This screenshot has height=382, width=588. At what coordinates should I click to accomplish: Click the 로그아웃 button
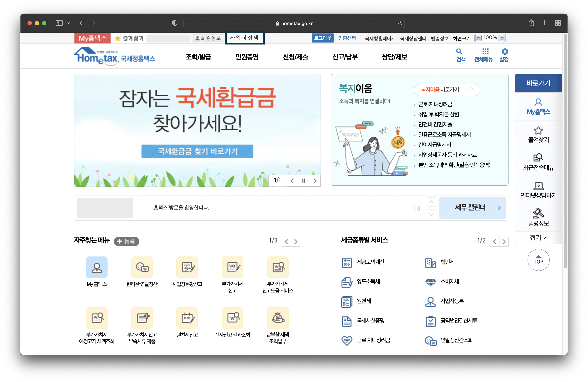[x=323, y=38]
